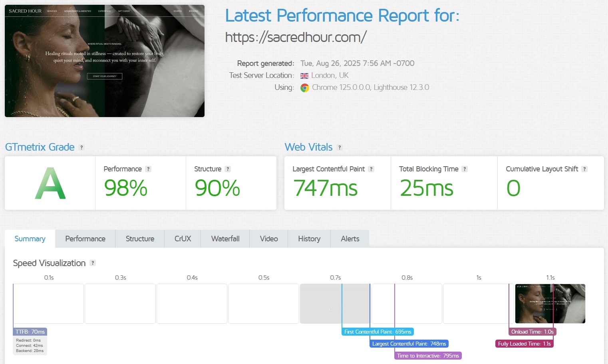The image size is (608, 364).
Task: Open the Waterfall tab
Action: pos(225,239)
